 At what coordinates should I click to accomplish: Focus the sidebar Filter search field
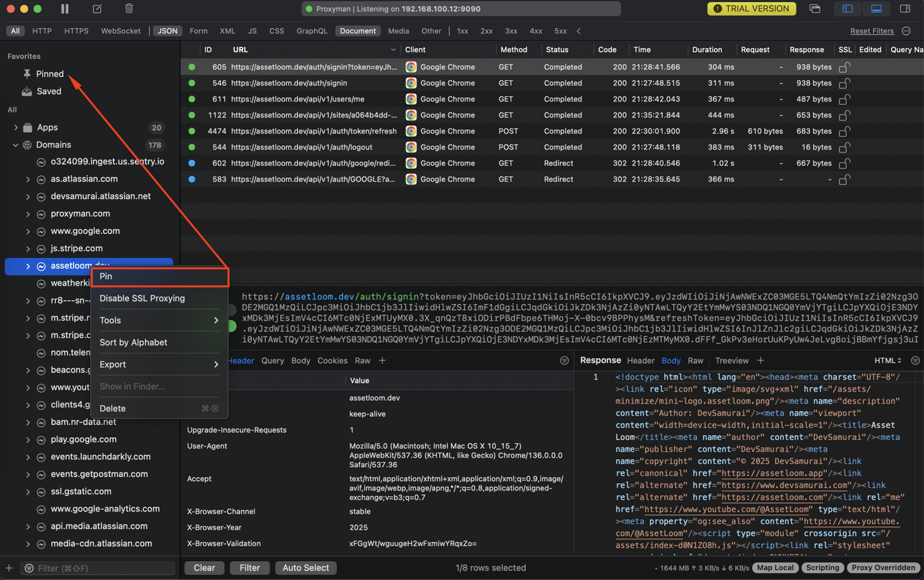97,568
